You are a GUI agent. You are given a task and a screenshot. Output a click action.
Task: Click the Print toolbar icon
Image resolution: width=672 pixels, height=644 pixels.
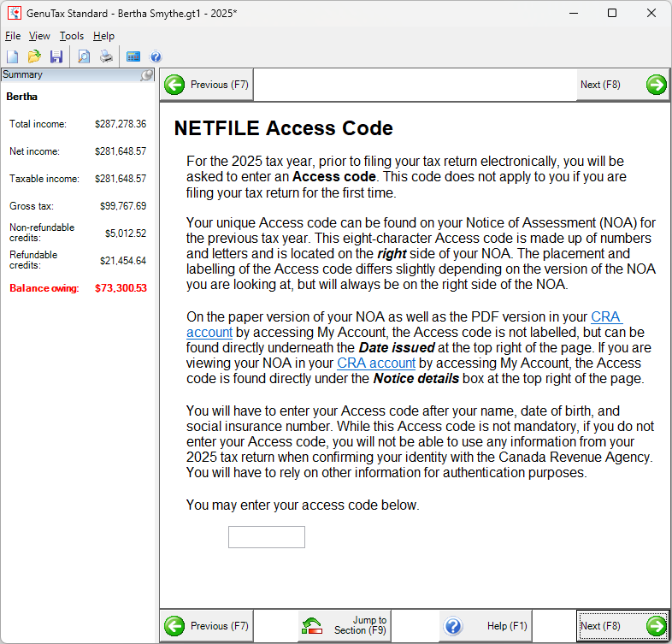tap(106, 56)
